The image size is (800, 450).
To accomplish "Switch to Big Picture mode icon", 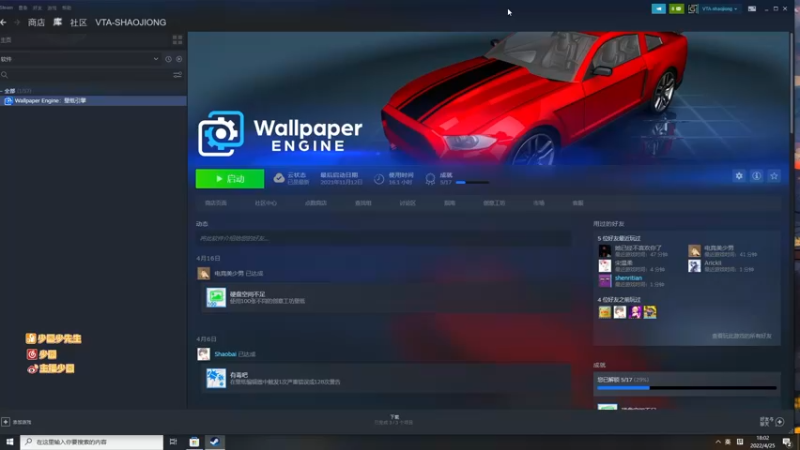I will tap(752, 9).
